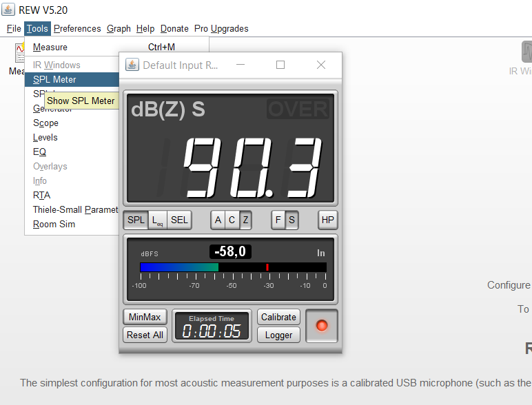Choose EQ in the Tools menu

72,152
